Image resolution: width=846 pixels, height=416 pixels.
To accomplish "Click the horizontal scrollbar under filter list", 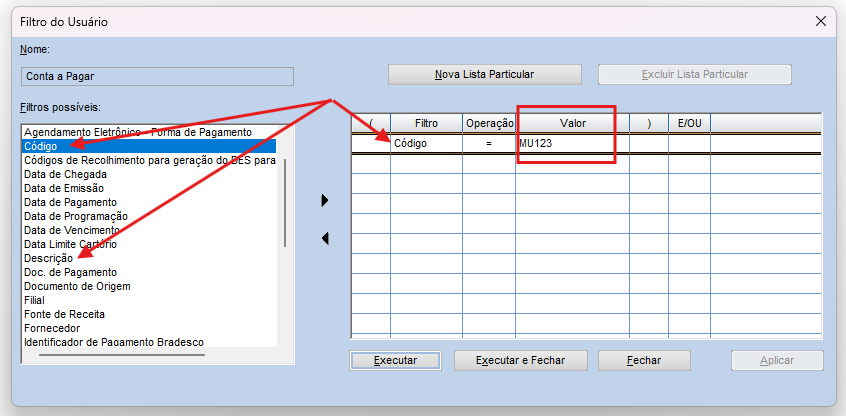I will (x=115, y=354).
